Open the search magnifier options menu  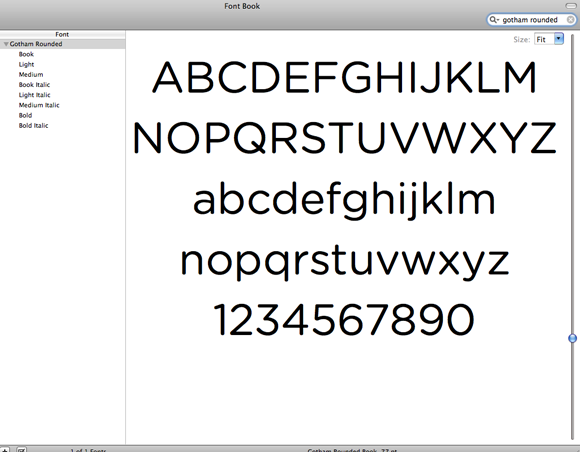(x=494, y=20)
